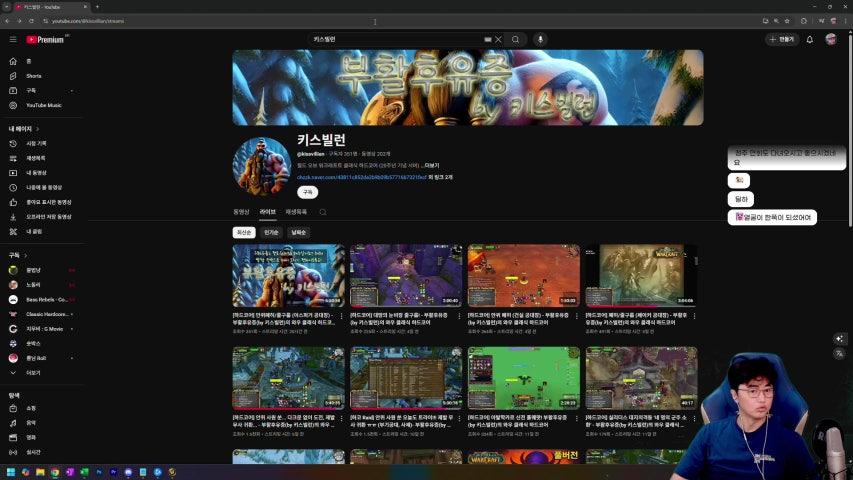Open the Windows Start menu
Image resolution: width=853 pixels, height=480 pixels.
[10, 472]
